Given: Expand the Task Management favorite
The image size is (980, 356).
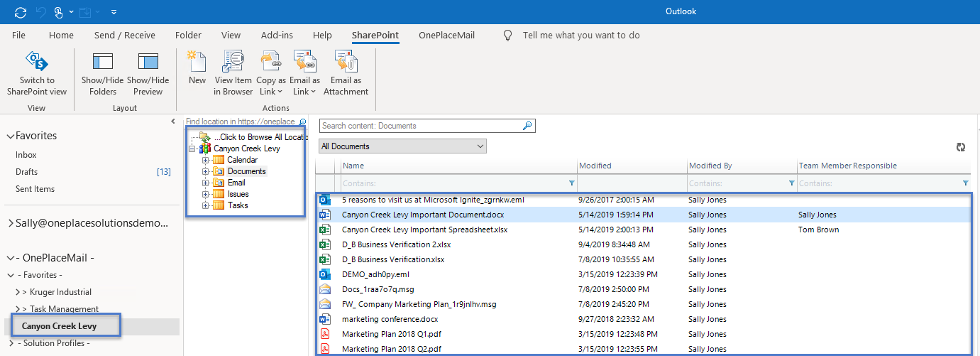Looking at the screenshot, I should pos(18,309).
